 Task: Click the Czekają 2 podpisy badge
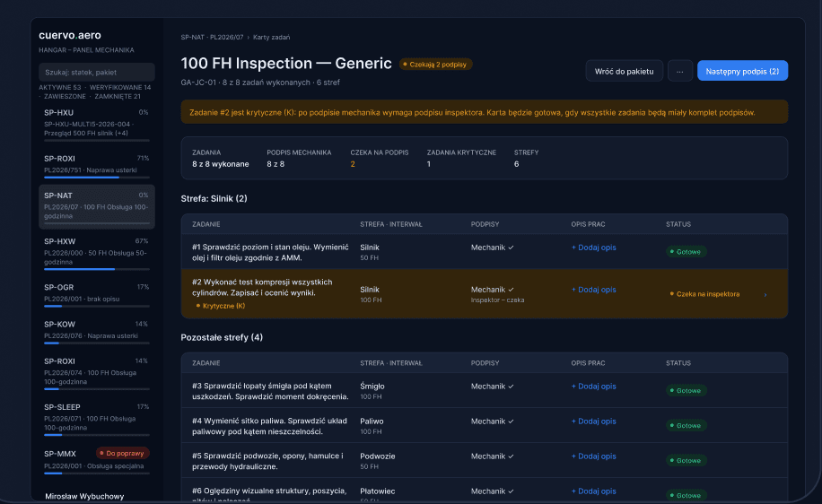(x=435, y=65)
